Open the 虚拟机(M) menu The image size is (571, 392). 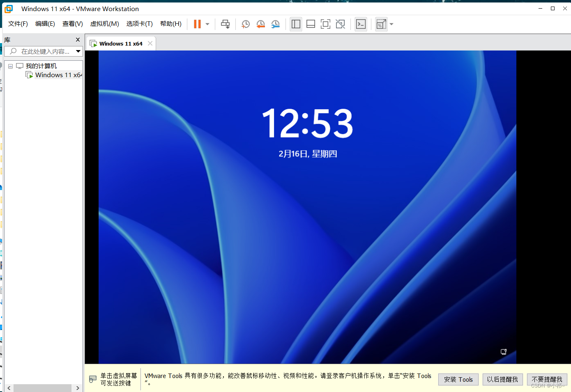(x=105, y=24)
